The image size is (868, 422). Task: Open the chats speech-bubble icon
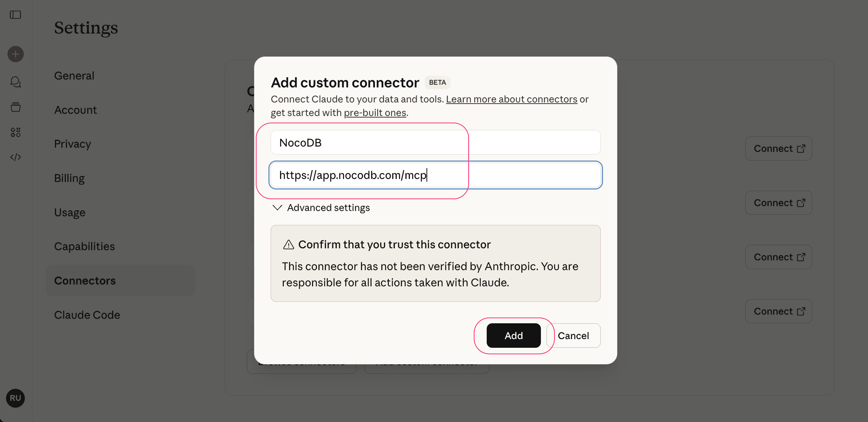tap(15, 82)
